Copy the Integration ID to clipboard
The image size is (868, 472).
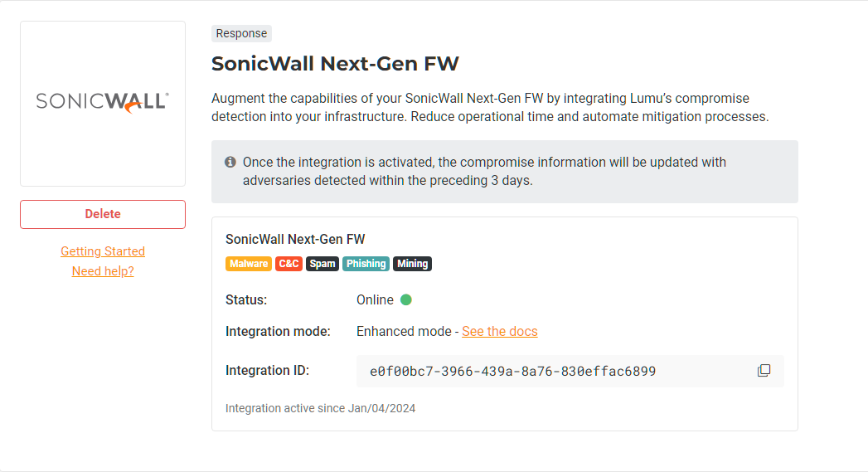(x=764, y=371)
